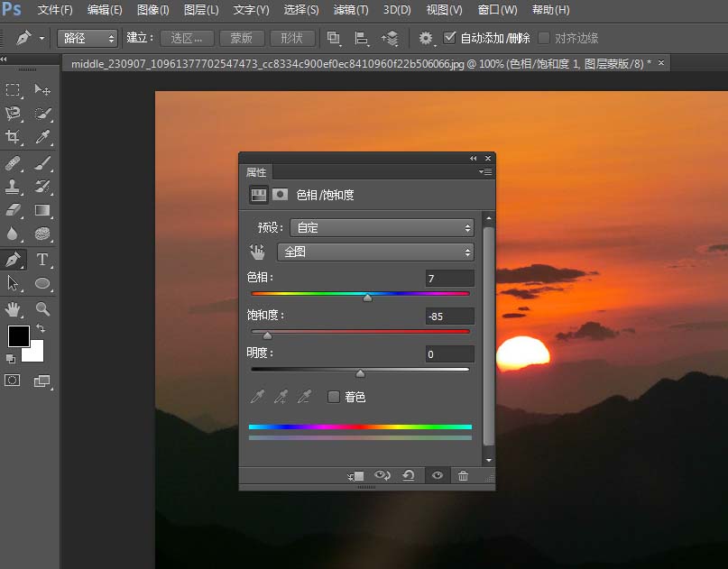Open the 预设 preset dropdown

[x=381, y=227]
